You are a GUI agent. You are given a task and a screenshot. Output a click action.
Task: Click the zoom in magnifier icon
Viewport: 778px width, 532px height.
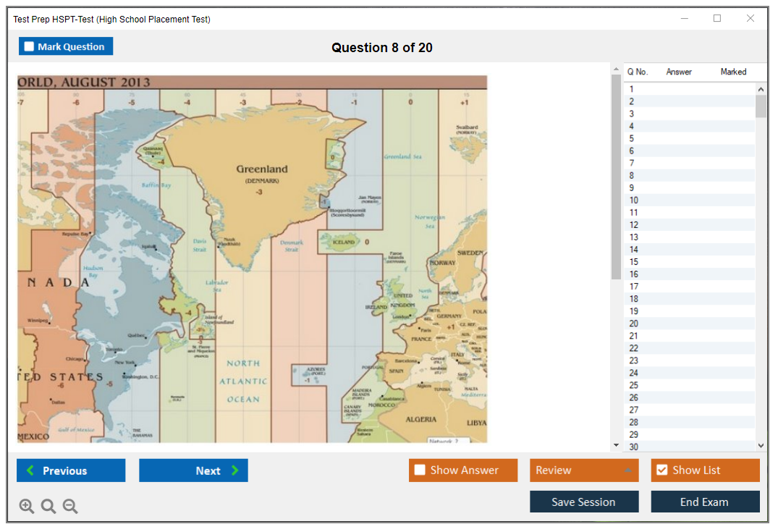point(27,507)
